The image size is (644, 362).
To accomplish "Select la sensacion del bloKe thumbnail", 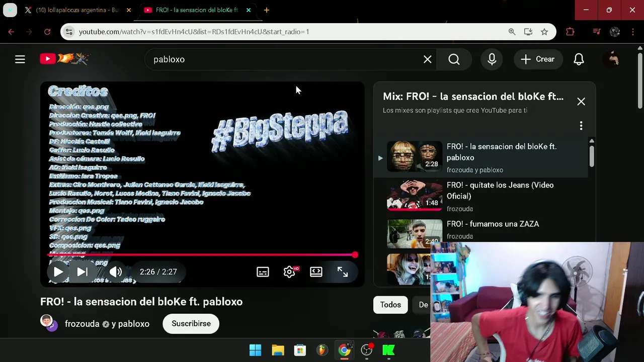I will tap(415, 156).
